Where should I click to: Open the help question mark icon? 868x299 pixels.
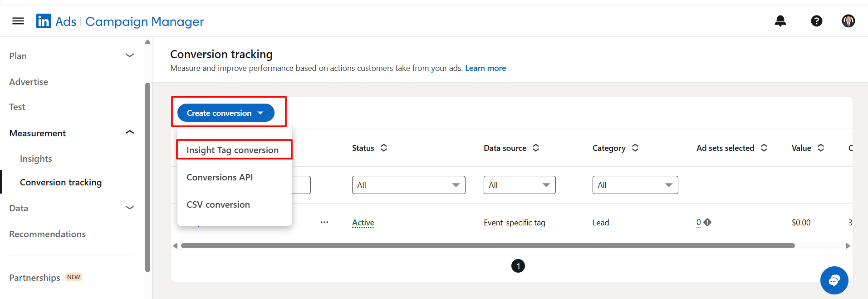[x=816, y=21]
